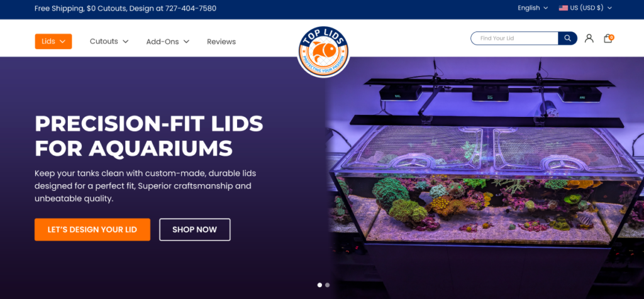Select the first carousel slide dot

tap(319, 285)
